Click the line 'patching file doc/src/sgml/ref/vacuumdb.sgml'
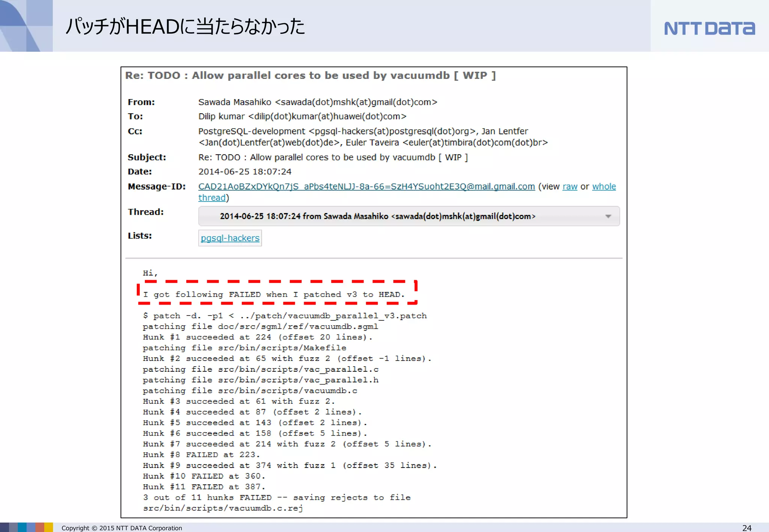 click(x=260, y=326)
